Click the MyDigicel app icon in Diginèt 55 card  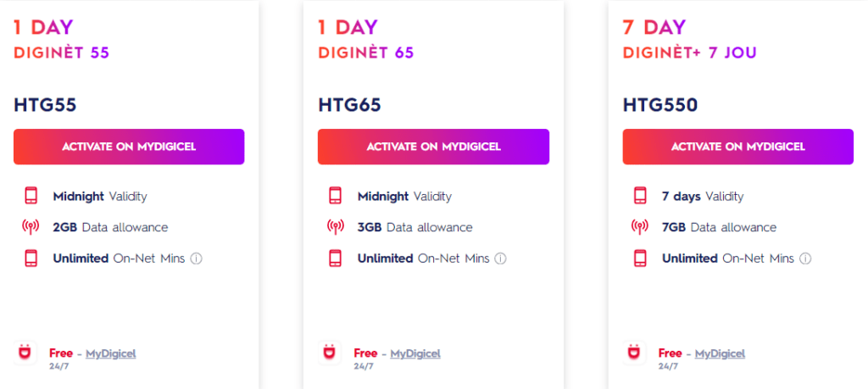25,353
